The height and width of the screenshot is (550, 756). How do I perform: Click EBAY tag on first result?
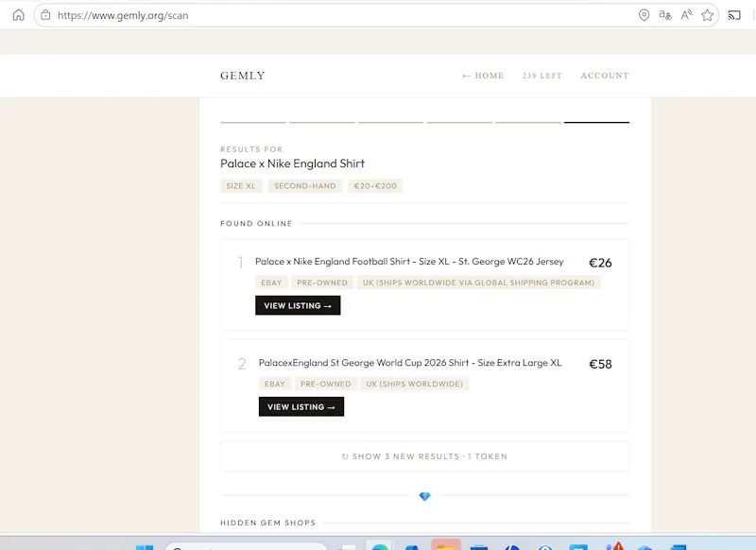pyautogui.click(x=271, y=283)
